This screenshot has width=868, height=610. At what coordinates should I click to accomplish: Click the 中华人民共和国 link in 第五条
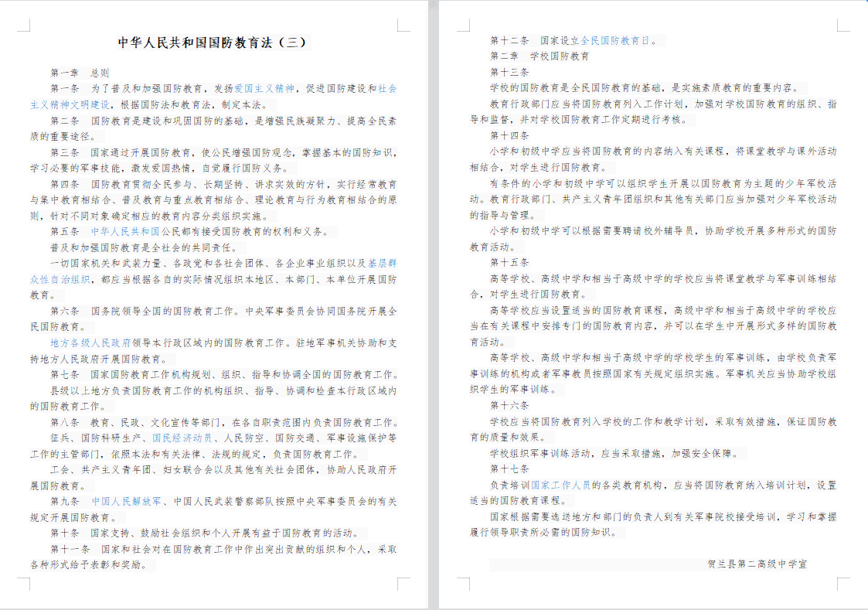click(x=127, y=231)
